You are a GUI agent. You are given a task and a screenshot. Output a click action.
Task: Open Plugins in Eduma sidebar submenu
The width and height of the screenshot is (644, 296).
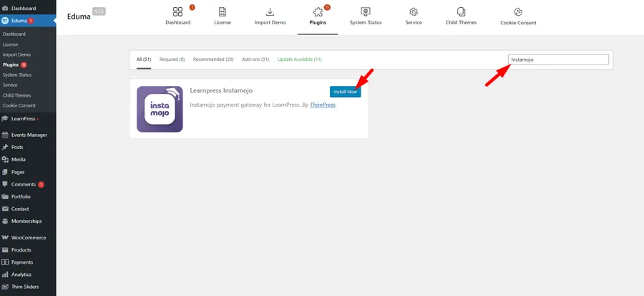point(11,65)
